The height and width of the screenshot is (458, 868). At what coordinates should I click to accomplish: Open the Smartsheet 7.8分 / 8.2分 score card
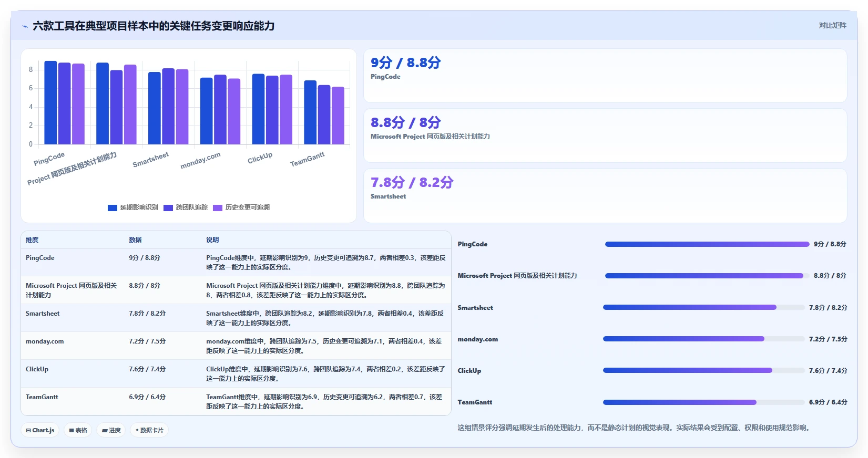tap(605, 195)
